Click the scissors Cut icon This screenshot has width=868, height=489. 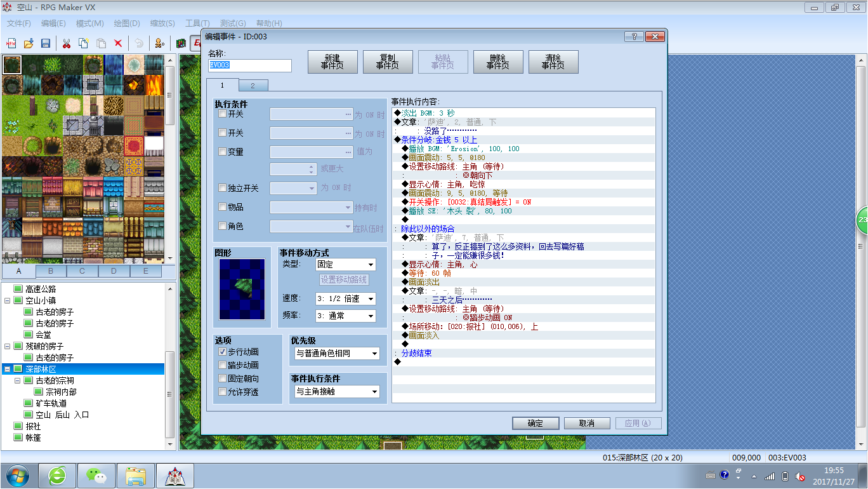click(66, 43)
